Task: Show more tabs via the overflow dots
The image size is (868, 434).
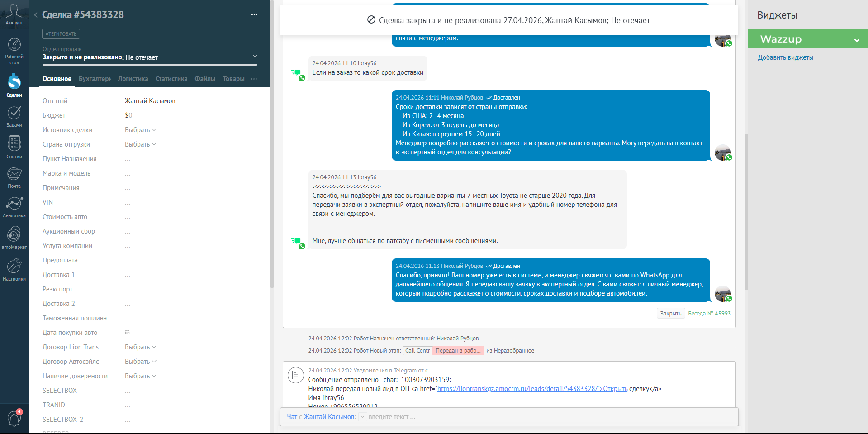Action: point(254,79)
